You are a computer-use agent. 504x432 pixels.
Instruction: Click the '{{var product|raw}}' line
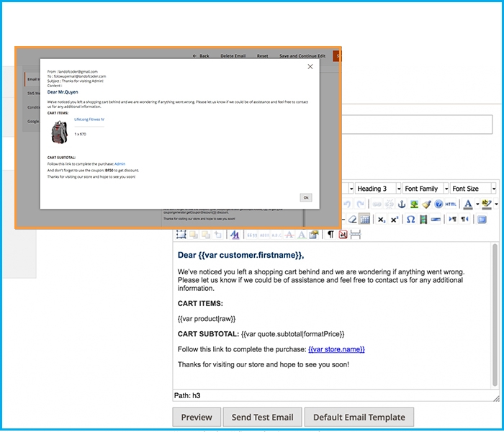tap(207, 319)
